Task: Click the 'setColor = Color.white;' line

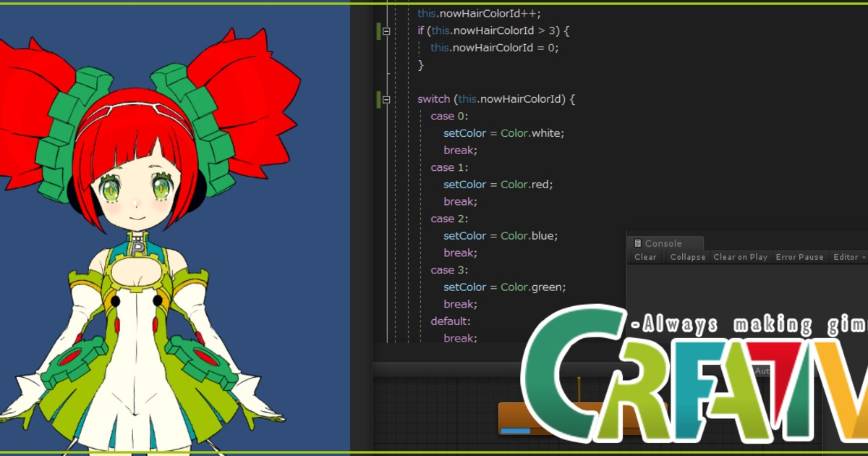Action: coord(503,133)
